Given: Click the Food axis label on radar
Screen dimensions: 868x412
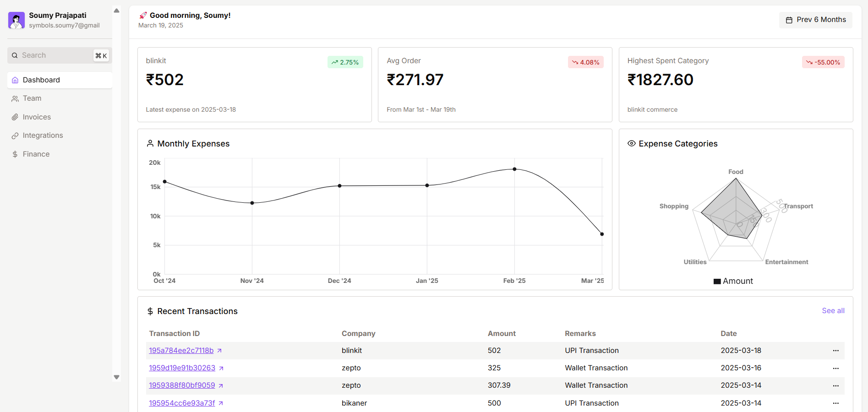Looking at the screenshot, I should pos(736,172).
